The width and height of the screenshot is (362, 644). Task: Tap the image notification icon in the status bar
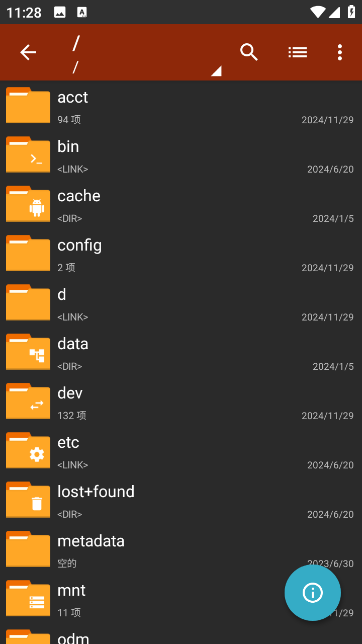(x=60, y=13)
